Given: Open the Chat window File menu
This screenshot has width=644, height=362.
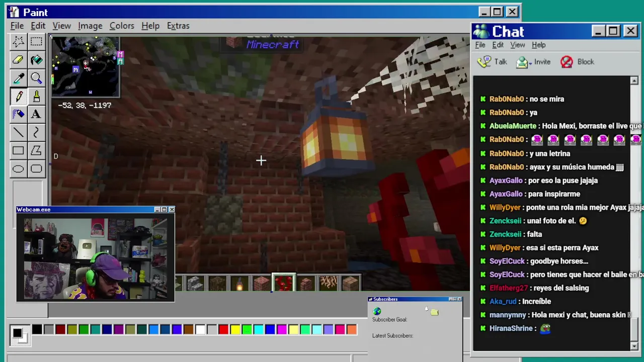Looking at the screenshot, I should coord(480,45).
